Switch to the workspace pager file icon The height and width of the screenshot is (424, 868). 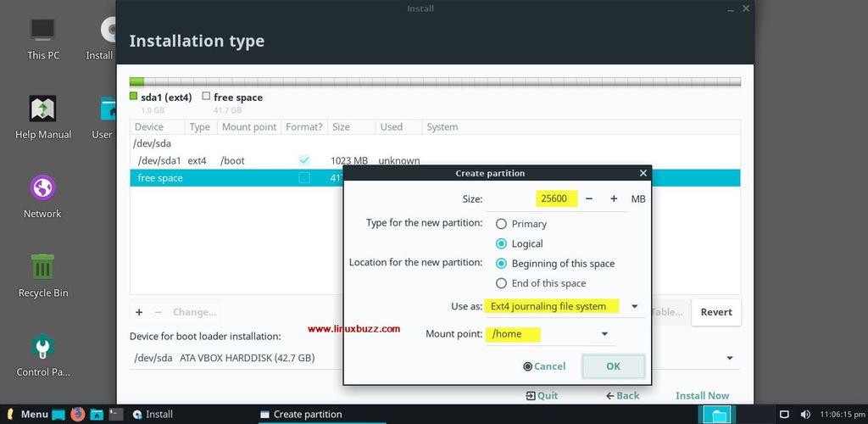pos(717,414)
